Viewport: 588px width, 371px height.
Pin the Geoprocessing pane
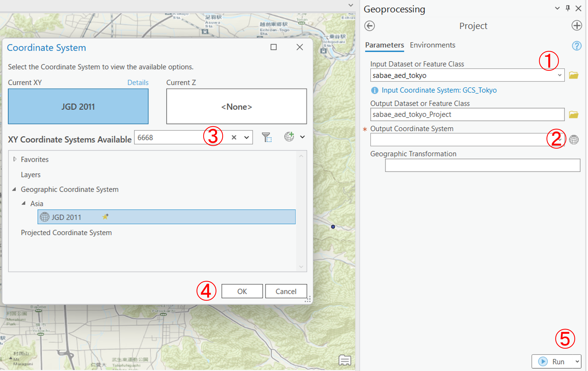click(x=568, y=8)
